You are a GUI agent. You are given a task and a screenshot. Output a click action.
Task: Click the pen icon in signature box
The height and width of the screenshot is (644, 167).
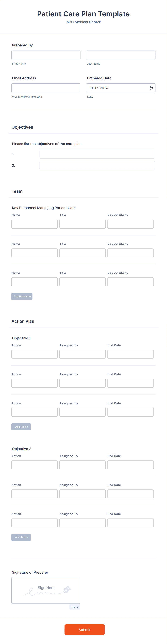pyautogui.click(x=67, y=589)
